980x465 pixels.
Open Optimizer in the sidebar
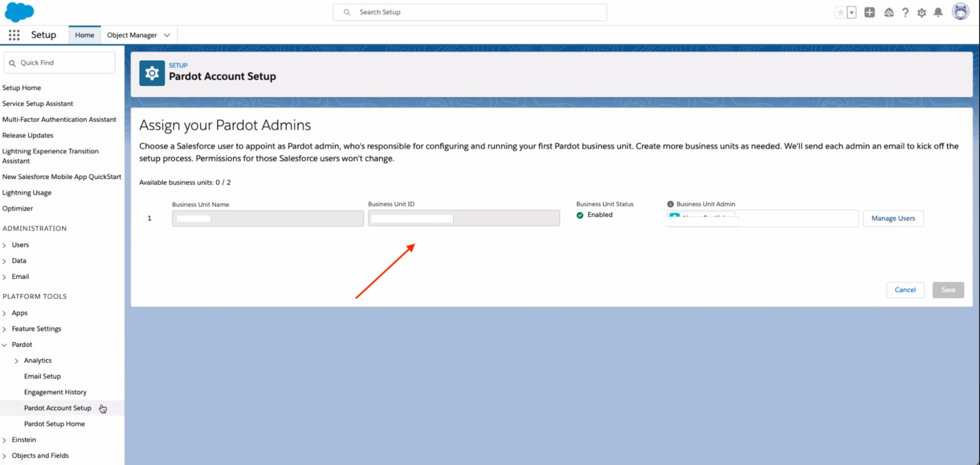tap(18, 208)
